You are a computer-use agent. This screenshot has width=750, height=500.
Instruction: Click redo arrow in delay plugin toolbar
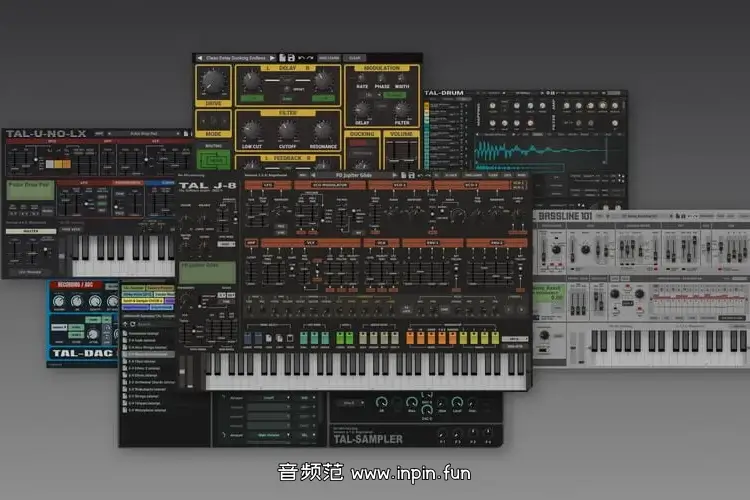pyautogui.click(x=310, y=58)
